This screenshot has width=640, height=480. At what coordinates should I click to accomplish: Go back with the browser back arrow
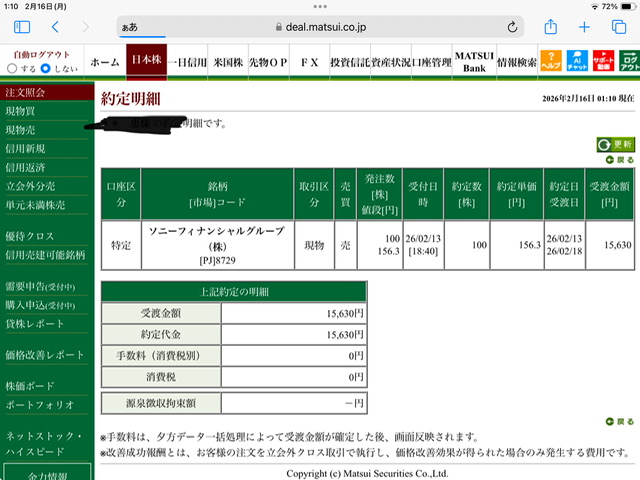coord(56,27)
